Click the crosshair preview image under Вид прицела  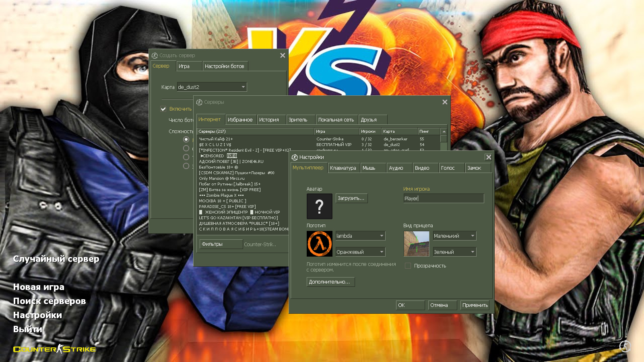tap(417, 244)
